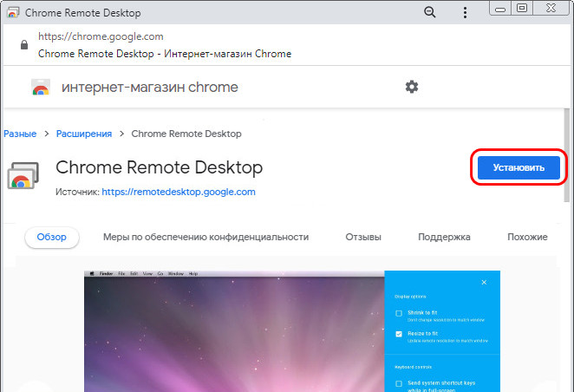
Task: Open web store settings gear icon
Action: 412,87
